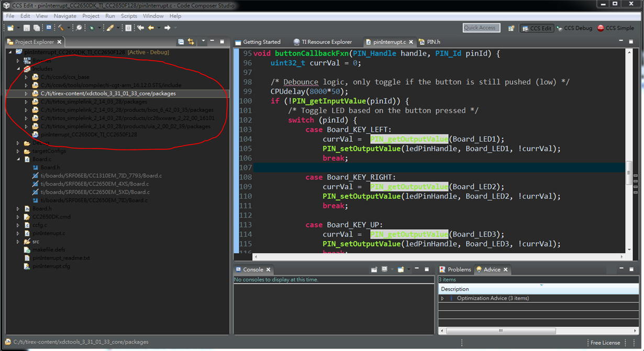Close the Advice view tab
The width and height of the screenshot is (644, 351).
tap(506, 269)
